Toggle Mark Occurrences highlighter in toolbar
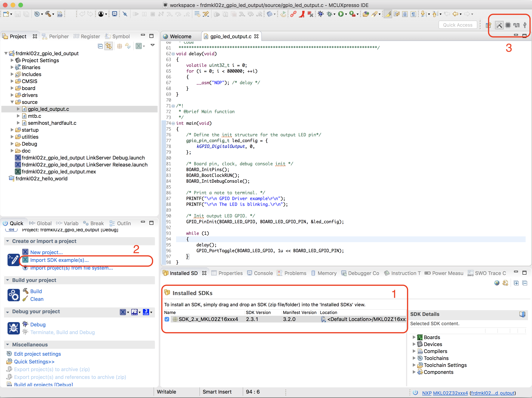This screenshot has width=532, height=398. click(x=388, y=14)
